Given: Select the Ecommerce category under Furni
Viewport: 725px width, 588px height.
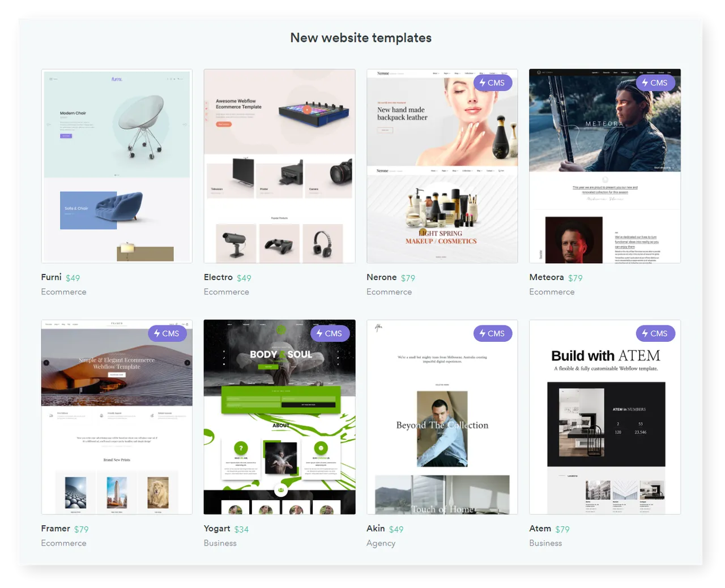Looking at the screenshot, I should (x=63, y=292).
